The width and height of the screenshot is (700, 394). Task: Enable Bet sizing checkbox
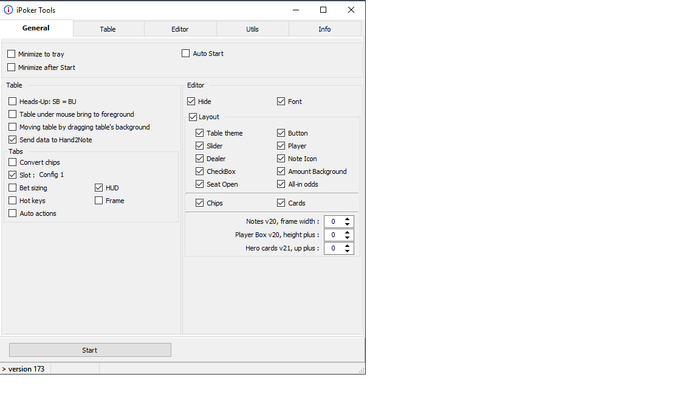click(x=12, y=188)
